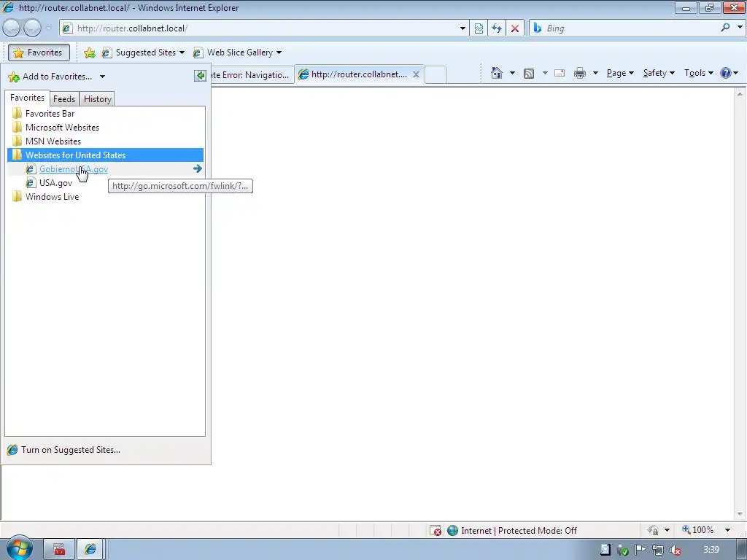
Task: Select the router.collabnet tab
Action: tap(359, 74)
